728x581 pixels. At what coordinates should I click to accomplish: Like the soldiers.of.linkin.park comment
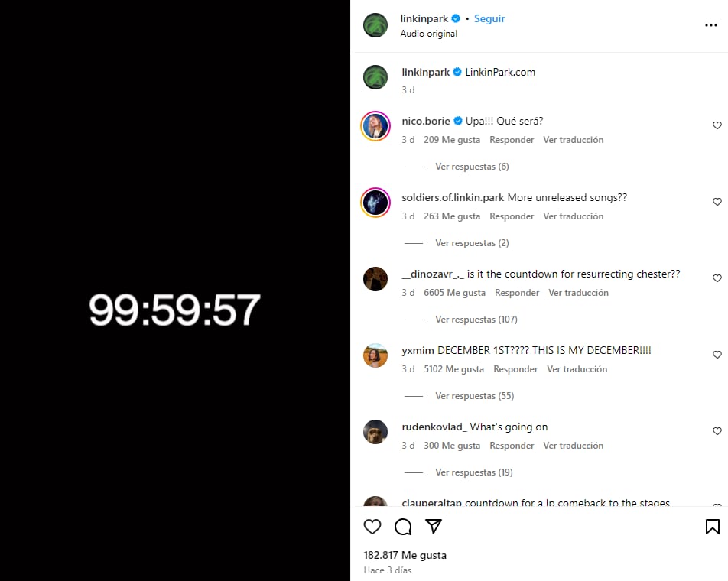click(717, 202)
